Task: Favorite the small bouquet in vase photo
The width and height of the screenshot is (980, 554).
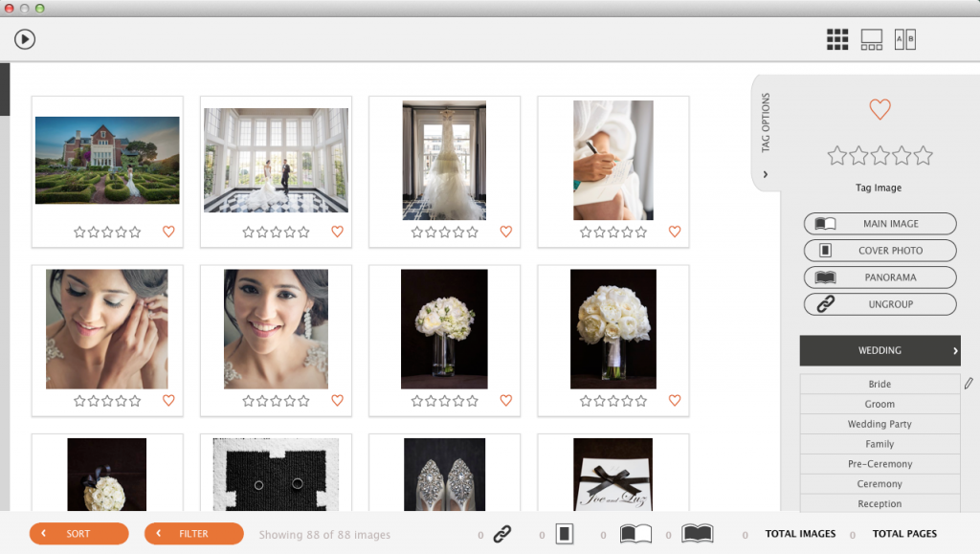Action: click(x=506, y=400)
